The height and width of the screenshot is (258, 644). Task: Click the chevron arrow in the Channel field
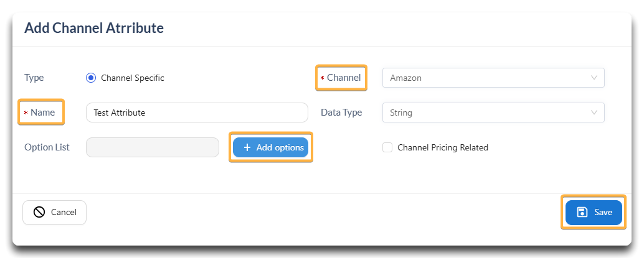coord(594,78)
